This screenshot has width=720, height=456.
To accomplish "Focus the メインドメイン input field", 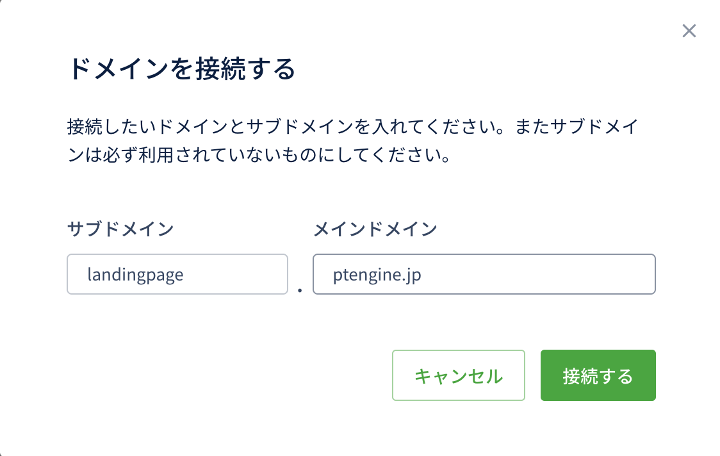I will click(484, 274).
